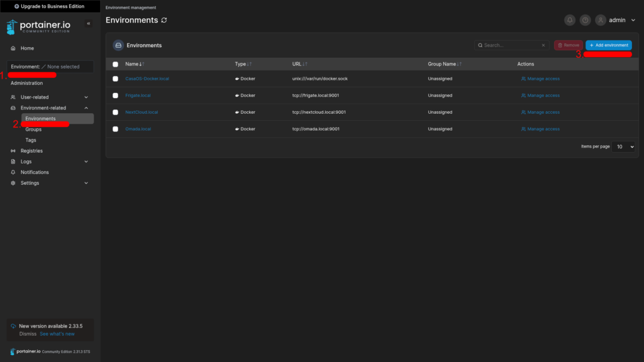Viewport: 644px width, 362px height.
Task: Clear search with the X icon
Action: (543, 45)
